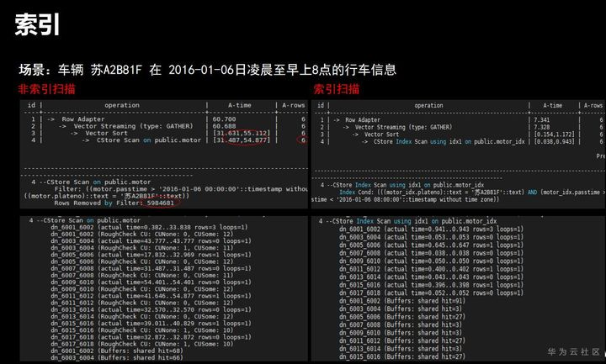Click the A-time value "60.700"
606x364 pixels.
pyautogui.click(x=224, y=119)
